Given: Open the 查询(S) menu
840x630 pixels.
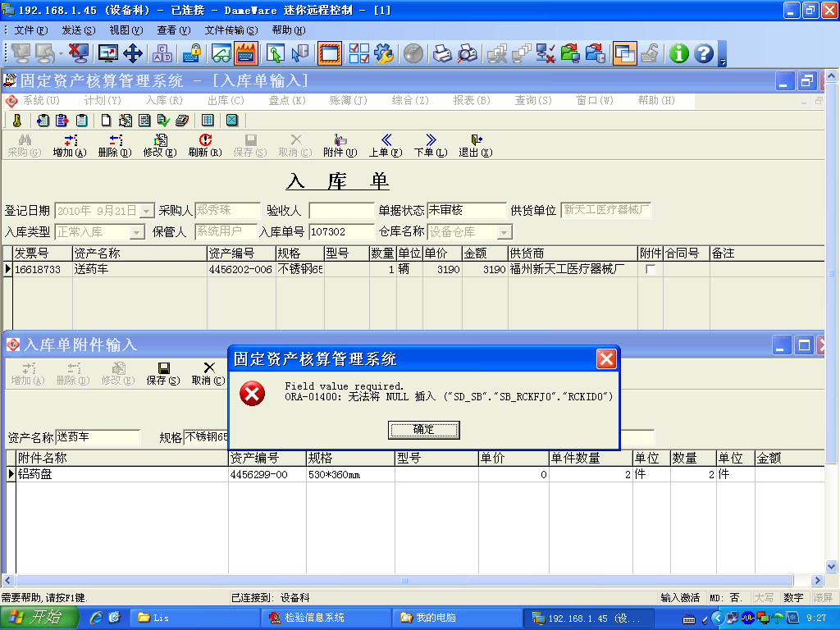Looking at the screenshot, I should click(533, 101).
